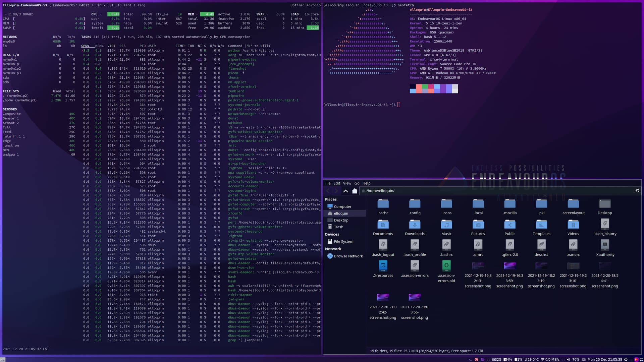The height and width of the screenshot is (362, 644).
Task: Select elloquin home in Places sidebar
Action: point(344,213)
